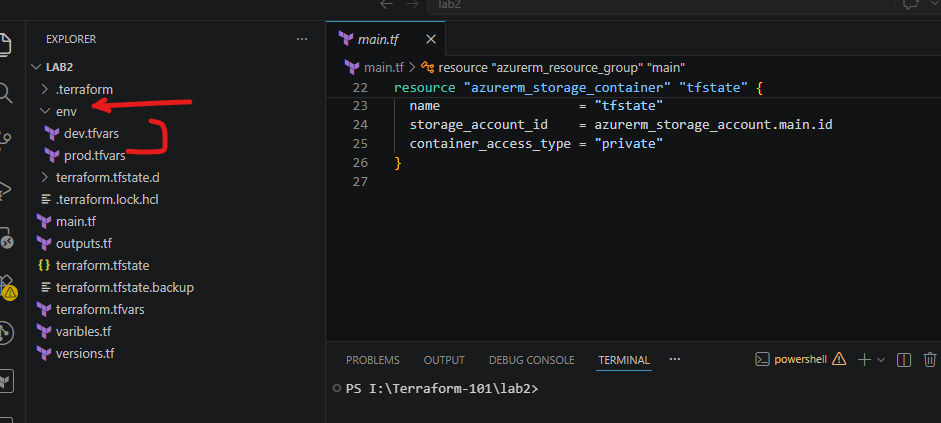The width and height of the screenshot is (941, 423).
Task: Open Search in the activity bar
Action: [x=5, y=92]
